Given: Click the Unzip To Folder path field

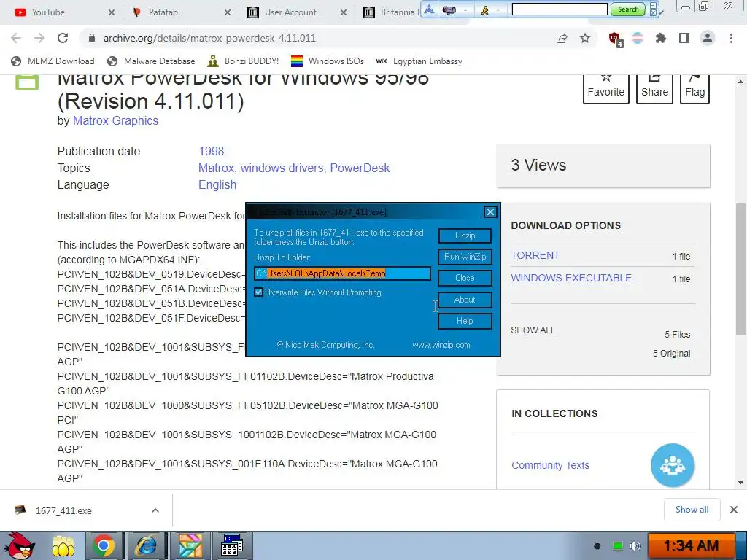Looking at the screenshot, I should click(342, 273).
